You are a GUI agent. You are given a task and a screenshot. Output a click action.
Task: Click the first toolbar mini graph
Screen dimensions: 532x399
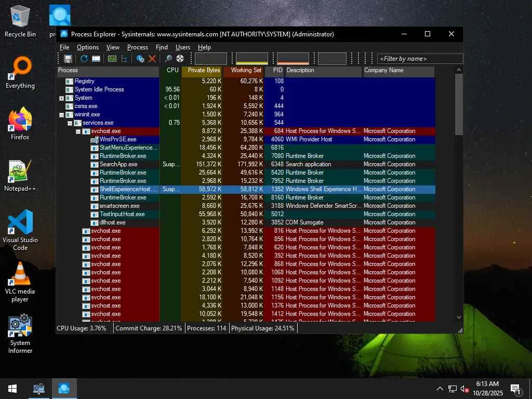(x=211, y=59)
